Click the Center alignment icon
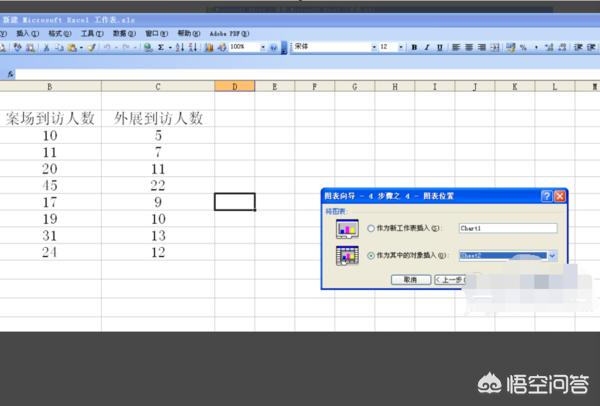 [468, 47]
